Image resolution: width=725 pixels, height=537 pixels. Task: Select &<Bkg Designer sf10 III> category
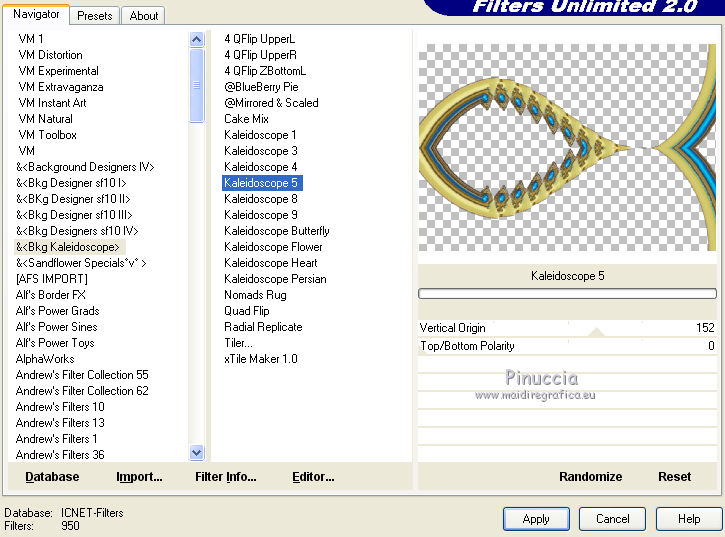click(74, 215)
